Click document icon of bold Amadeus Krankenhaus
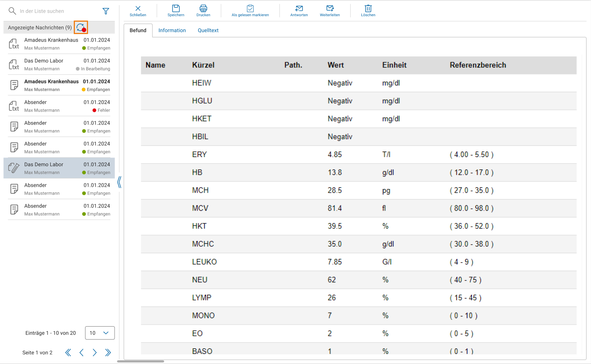This screenshot has height=364, width=591. (x=14, y=85)
